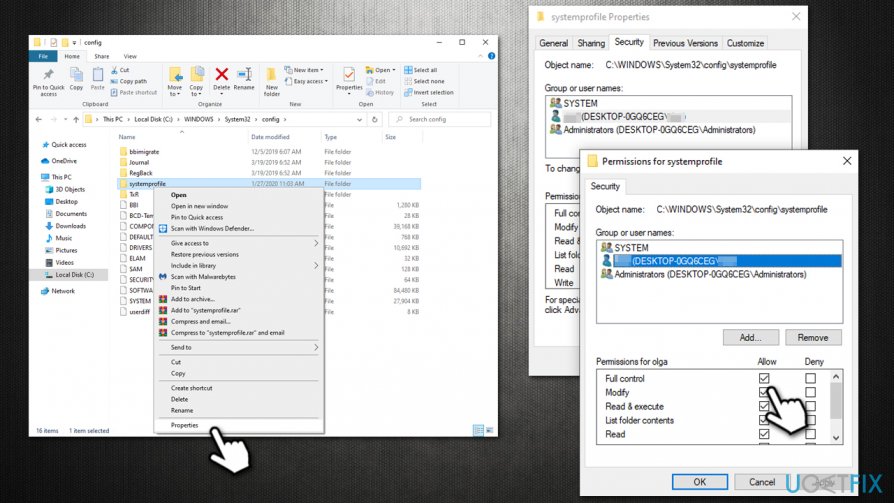Image resolution: width=894 pixels, height=504 pixels.
Task: Switch to details view icon in status bar
Action: [x=478, y=430]
